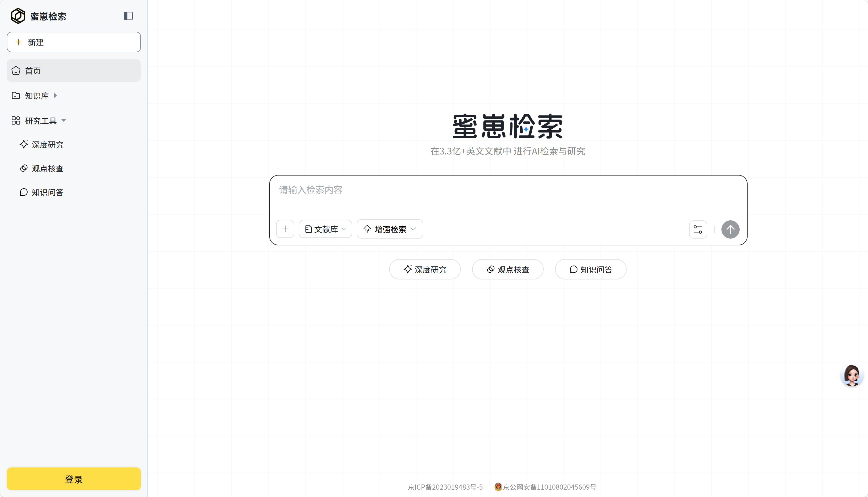Click the 蜜崽检索 hexagon logo icon

(x=18, y=16)
